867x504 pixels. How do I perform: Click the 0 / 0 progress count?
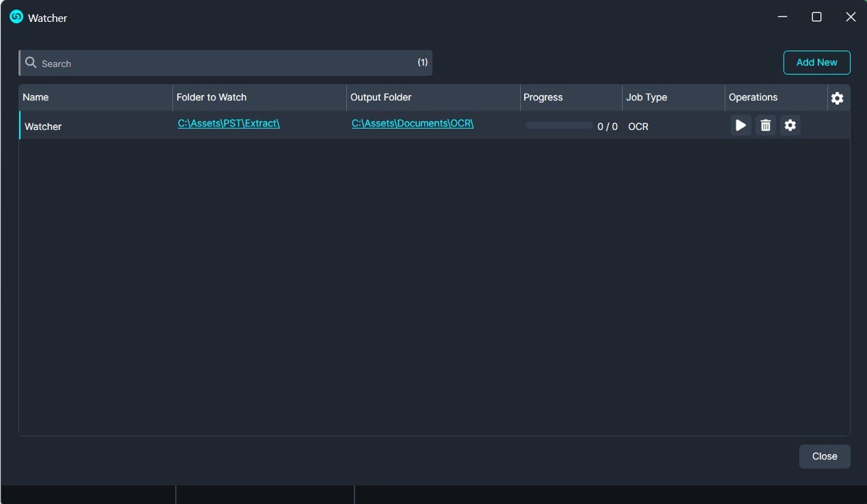[608, 127]
